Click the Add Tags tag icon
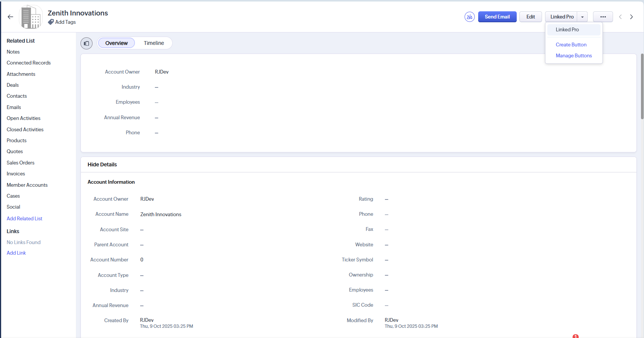This screenshot has width=644, height=338. click(x=51, y=22)
